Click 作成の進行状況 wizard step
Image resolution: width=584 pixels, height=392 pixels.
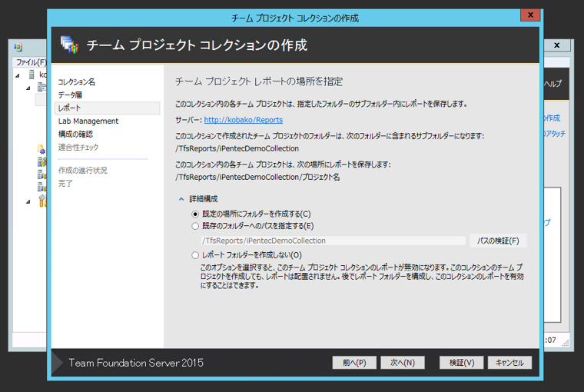tap(83, 171)
